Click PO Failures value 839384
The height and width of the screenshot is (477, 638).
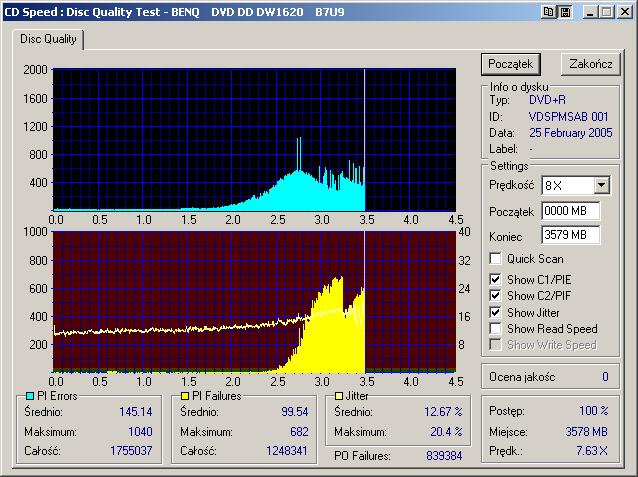pos(444,456)
